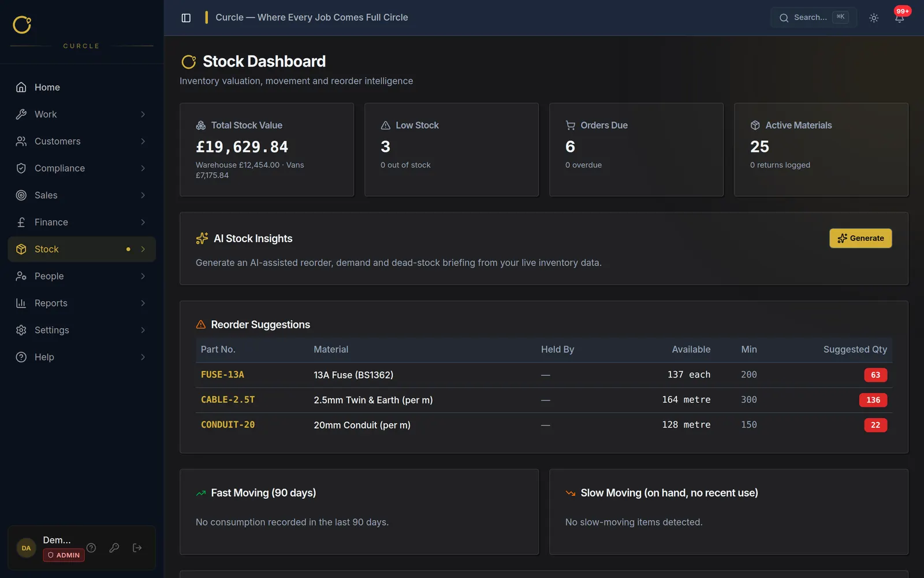Click the Work wrench icon
The height and width of the screenshot is (578, 924).
pyautogui.click(x=21, y=114)
